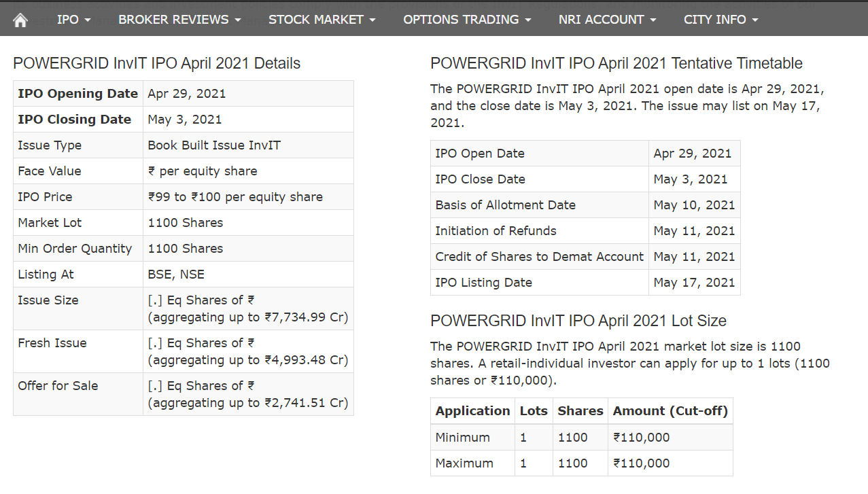Expand the City Info menu
This screenshot has height=494, width=868.
tap(721, 20)
